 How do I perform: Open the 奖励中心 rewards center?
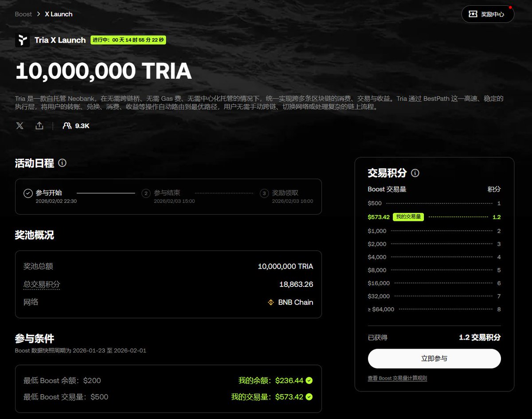pyautogui.click(x=488, y=14)
